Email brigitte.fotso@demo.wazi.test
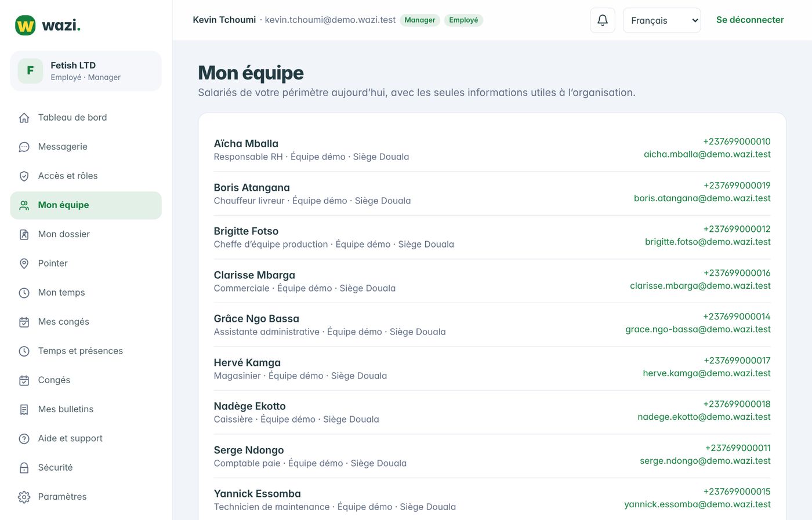812x520 pixels. pyautogui.click(x=708, y=242)
